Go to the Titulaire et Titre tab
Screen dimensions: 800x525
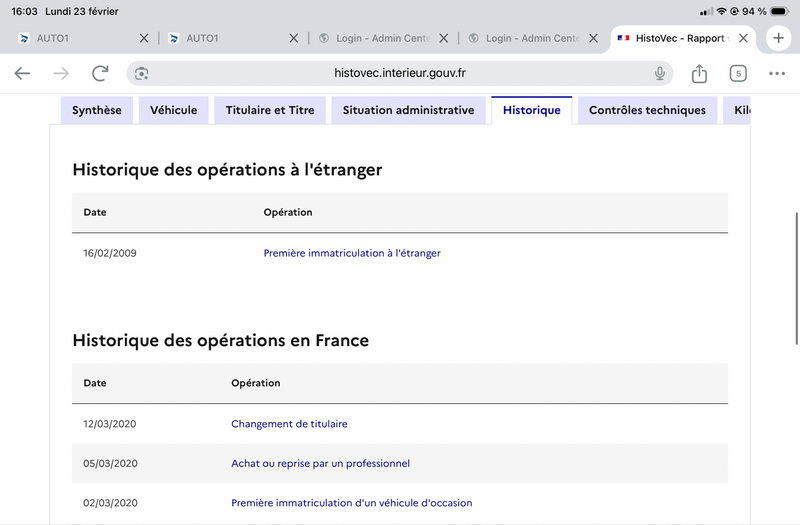point(270,110)
